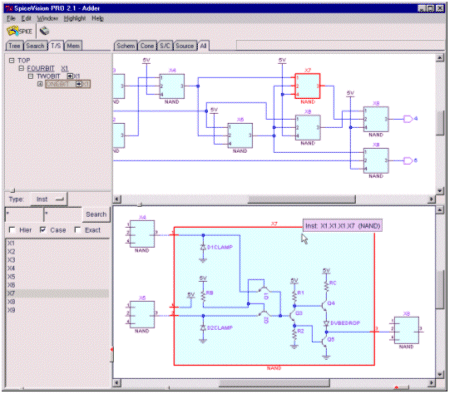Collapse the TOP tree node
The height and width of the screenshot is (394, 450).
[12, 60]
